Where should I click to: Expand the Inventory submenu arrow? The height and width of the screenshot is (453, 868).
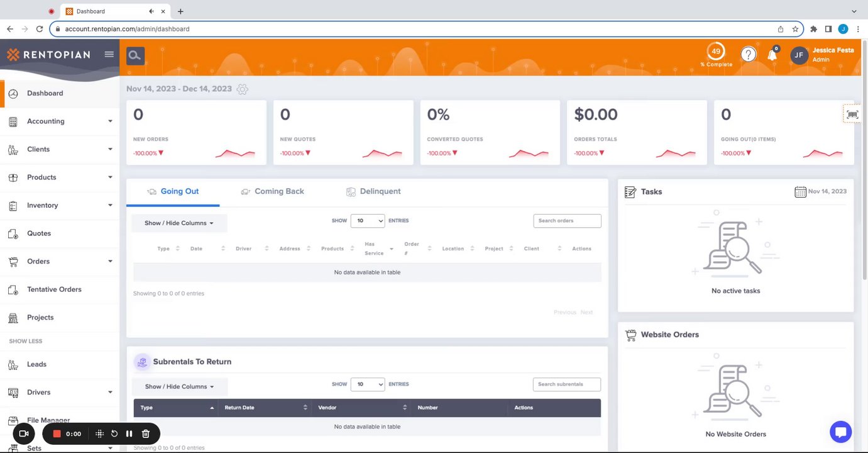pyautogui.click(x=110, y=206)
